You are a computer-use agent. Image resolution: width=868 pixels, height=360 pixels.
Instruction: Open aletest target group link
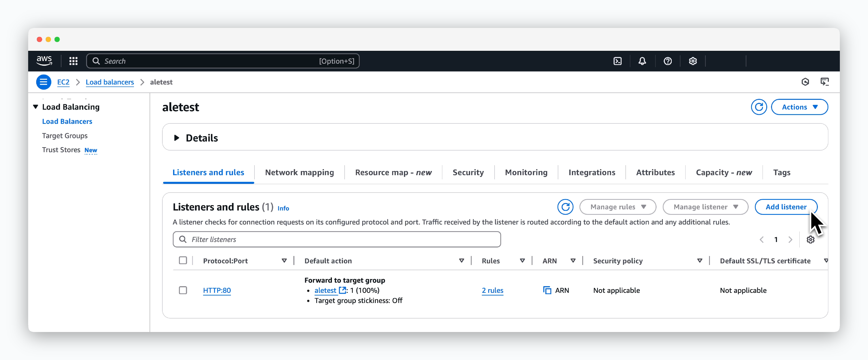point(326,290)
